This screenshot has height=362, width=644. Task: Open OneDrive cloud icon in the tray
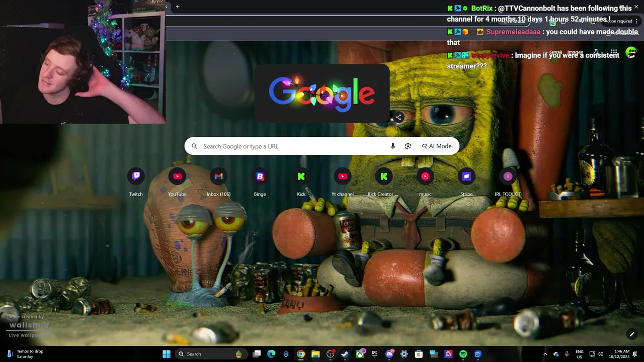(556, 354)
